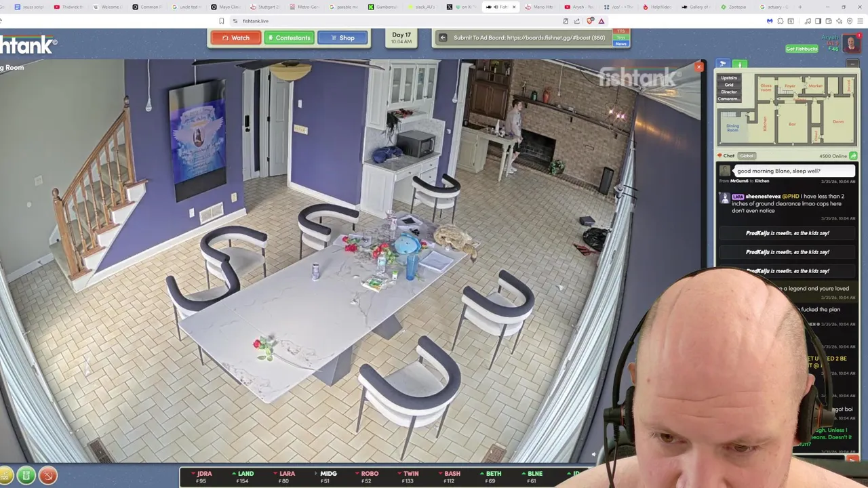
Task: Select the green person icon tab above the map
Action: click(x=740, y=64)
